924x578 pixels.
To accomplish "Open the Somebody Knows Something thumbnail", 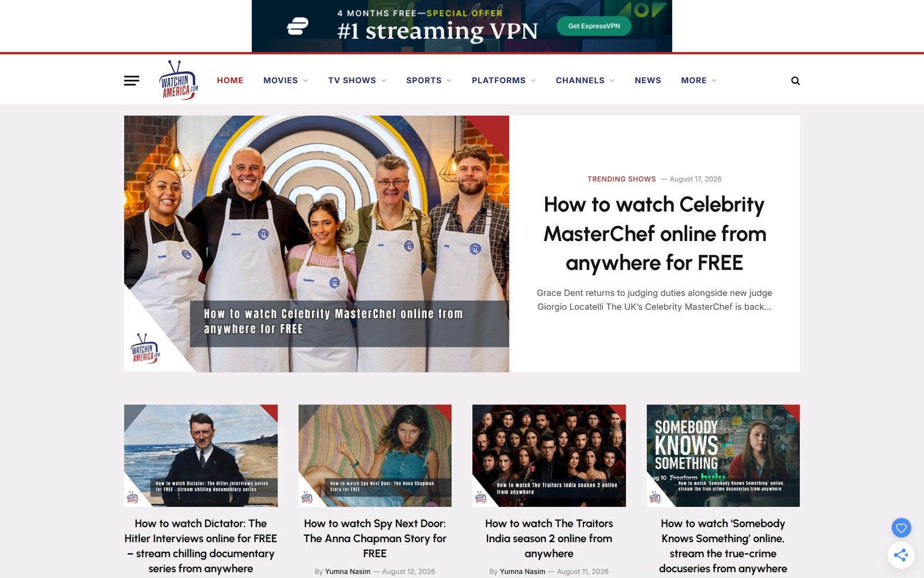I will pos(723,455).
